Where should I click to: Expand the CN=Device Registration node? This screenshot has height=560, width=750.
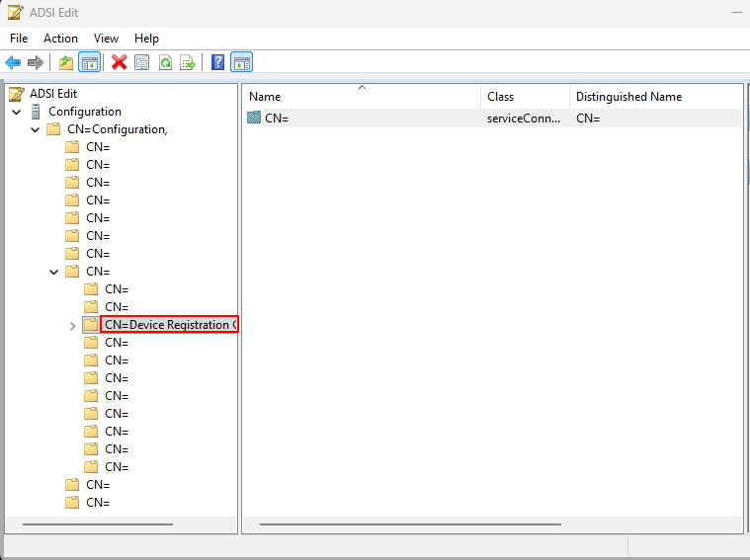[73, 326]
